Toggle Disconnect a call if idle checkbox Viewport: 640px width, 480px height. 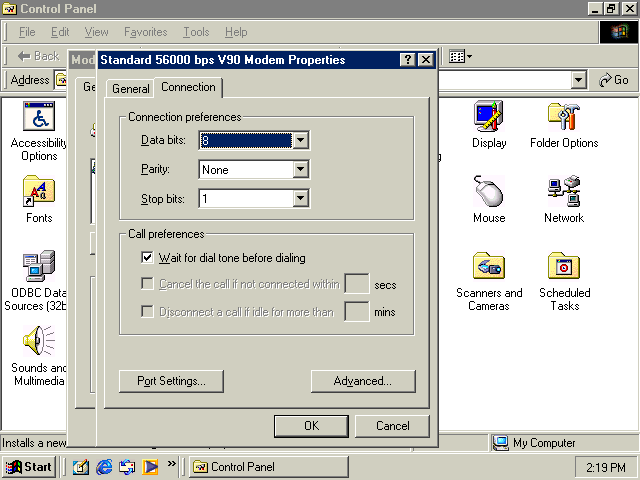pos(147,312)
